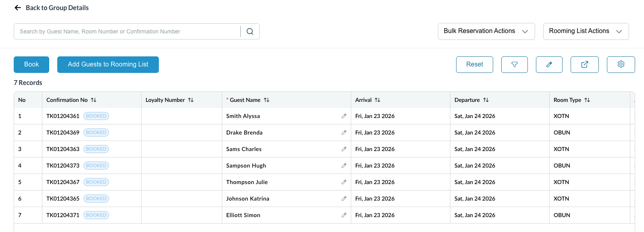
Task: Sort by Departure arrows
Action: pos(486,100)
